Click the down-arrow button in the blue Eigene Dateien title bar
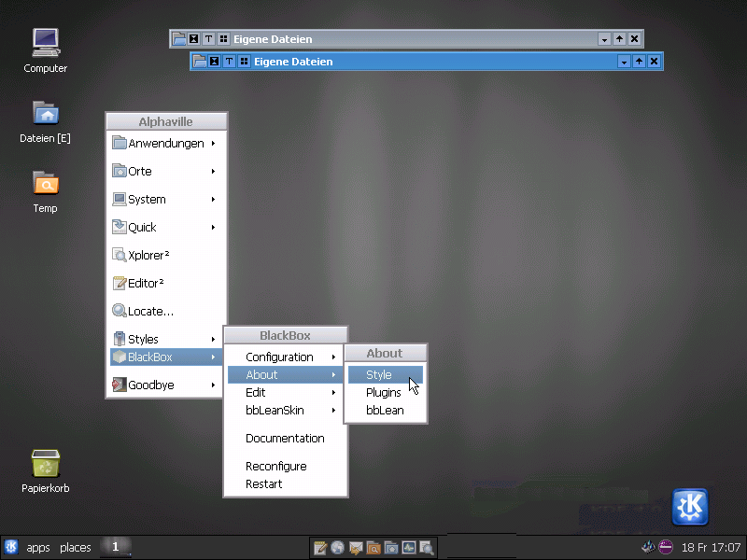Screen dimensions: 747x560 click(624, 62)
